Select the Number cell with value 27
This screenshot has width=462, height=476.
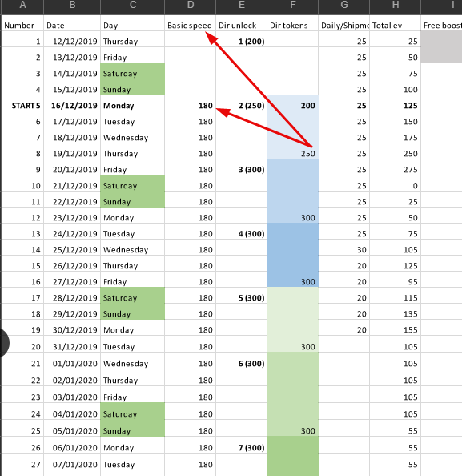22,465
